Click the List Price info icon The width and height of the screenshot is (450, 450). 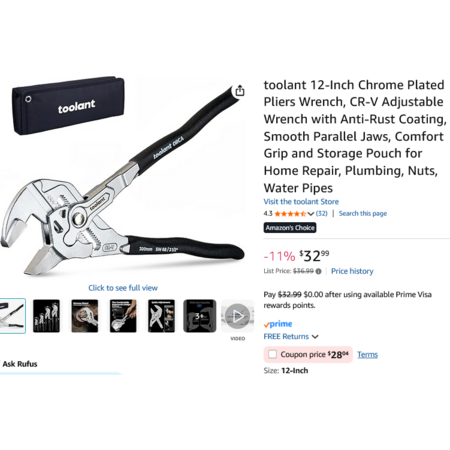click(x=318, y=271)
